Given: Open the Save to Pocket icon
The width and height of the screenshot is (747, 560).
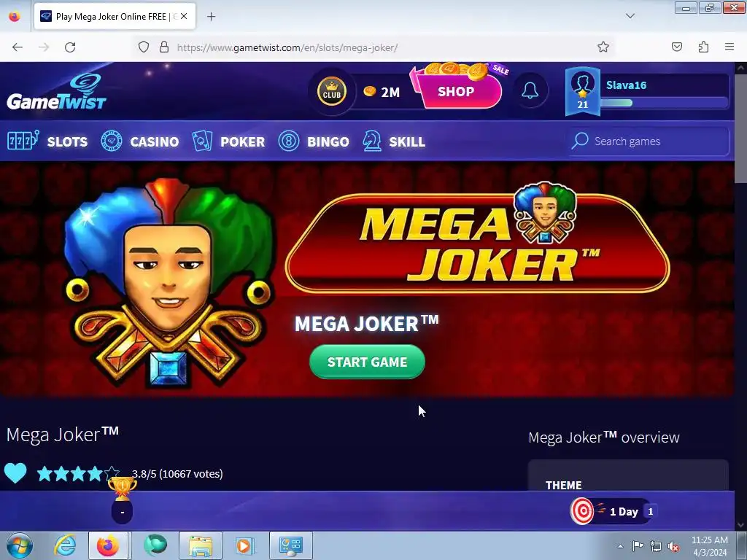Looking at the screenshot, I should click(x=677, y=47).
